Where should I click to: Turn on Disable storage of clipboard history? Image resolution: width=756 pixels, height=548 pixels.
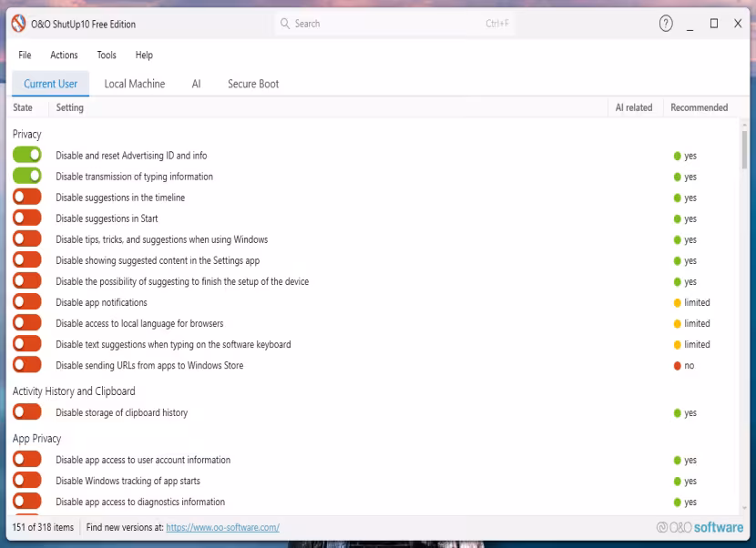pos(27,412)
